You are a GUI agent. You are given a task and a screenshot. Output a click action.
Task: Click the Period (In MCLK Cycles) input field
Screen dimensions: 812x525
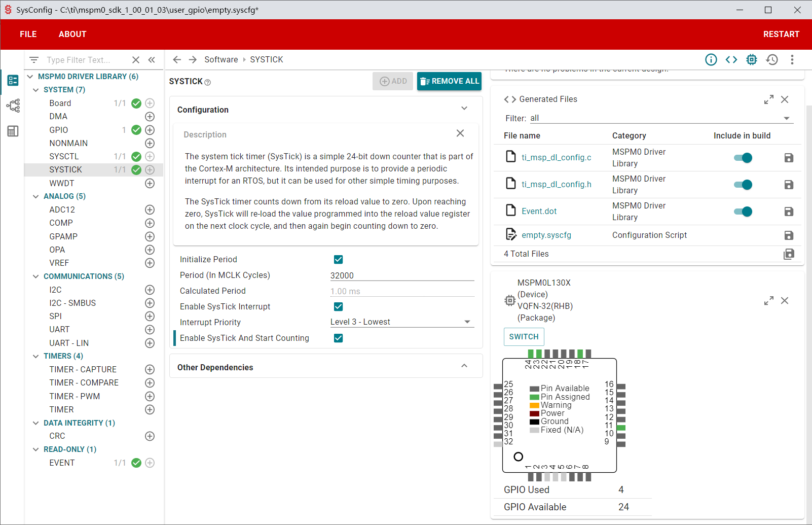[401, 275]
